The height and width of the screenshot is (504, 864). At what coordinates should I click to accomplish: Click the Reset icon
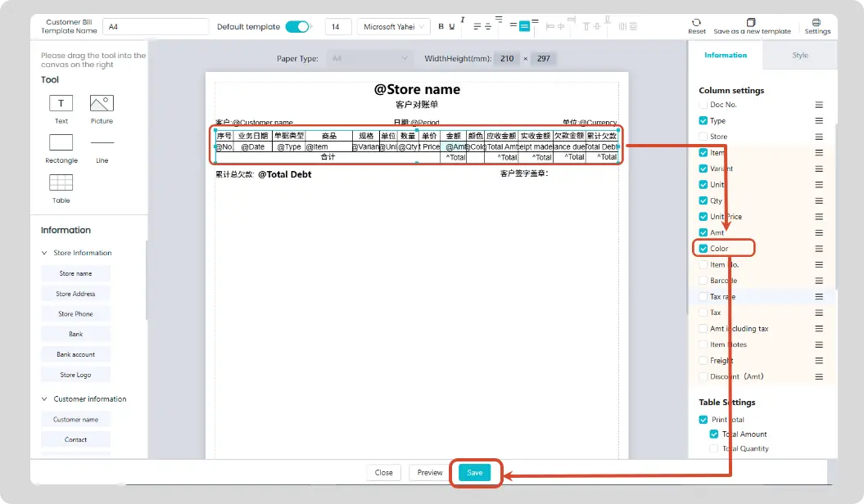pos(696,23)
